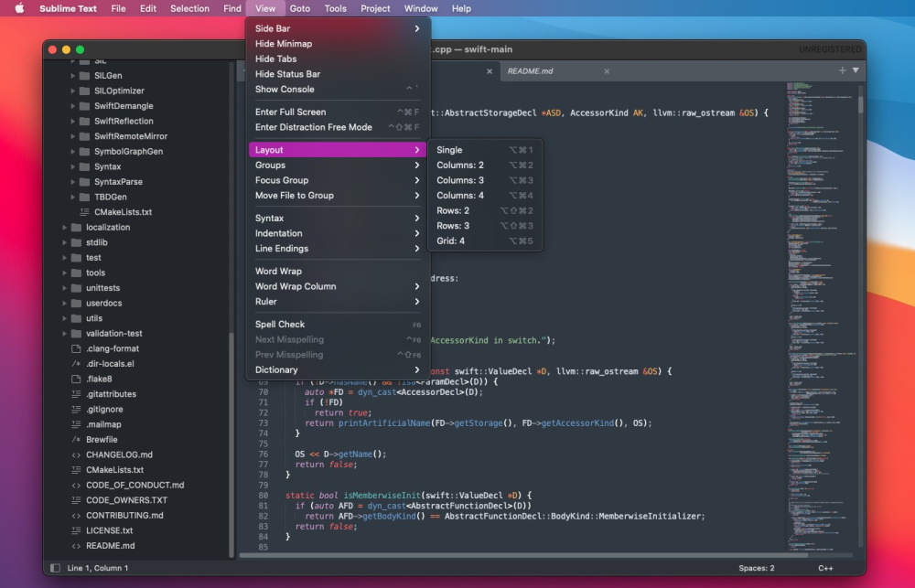
Task: Choose Columns: 2 layout
Action: point(485,166)
